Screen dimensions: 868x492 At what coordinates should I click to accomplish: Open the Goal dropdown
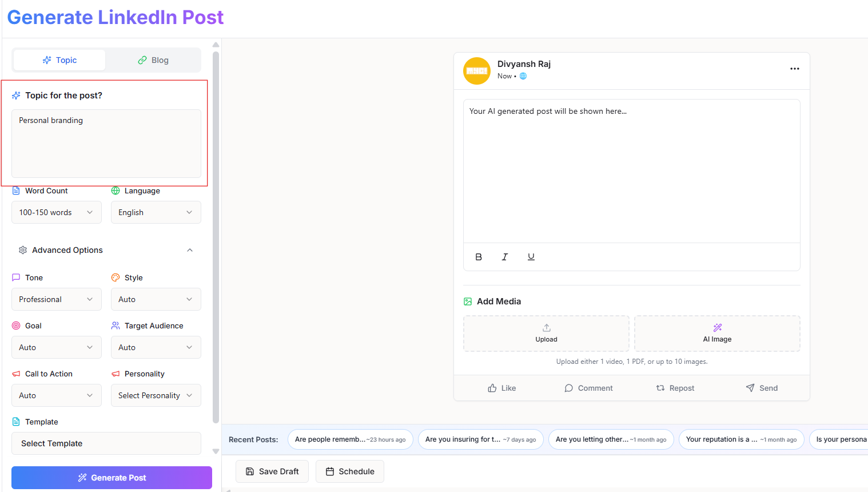tap(57, 347)
